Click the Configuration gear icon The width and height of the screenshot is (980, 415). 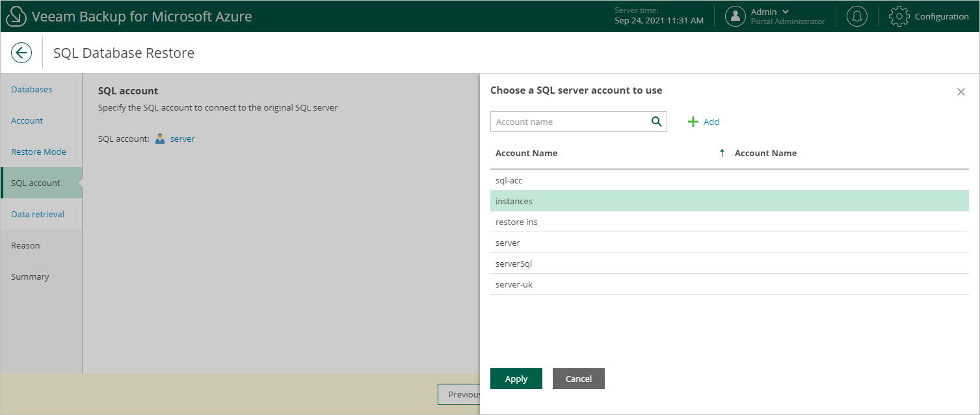(899, 16)
